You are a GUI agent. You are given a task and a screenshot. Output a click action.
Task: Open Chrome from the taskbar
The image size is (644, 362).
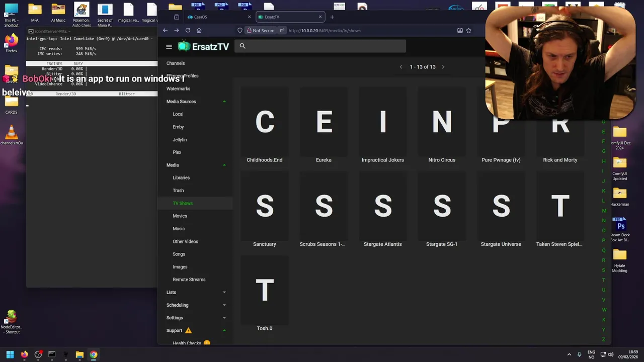pyautogui.click(x=94, y=354)
